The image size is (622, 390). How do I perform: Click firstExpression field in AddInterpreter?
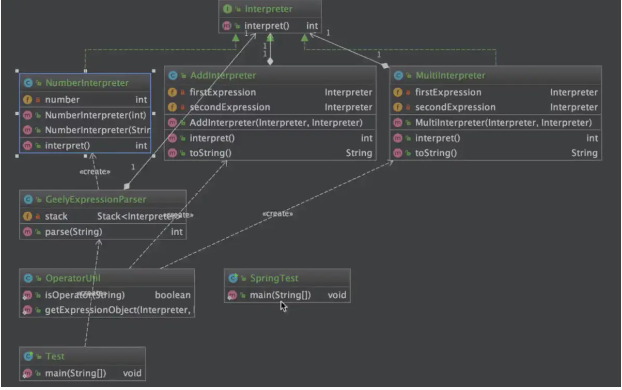[270, 92]
